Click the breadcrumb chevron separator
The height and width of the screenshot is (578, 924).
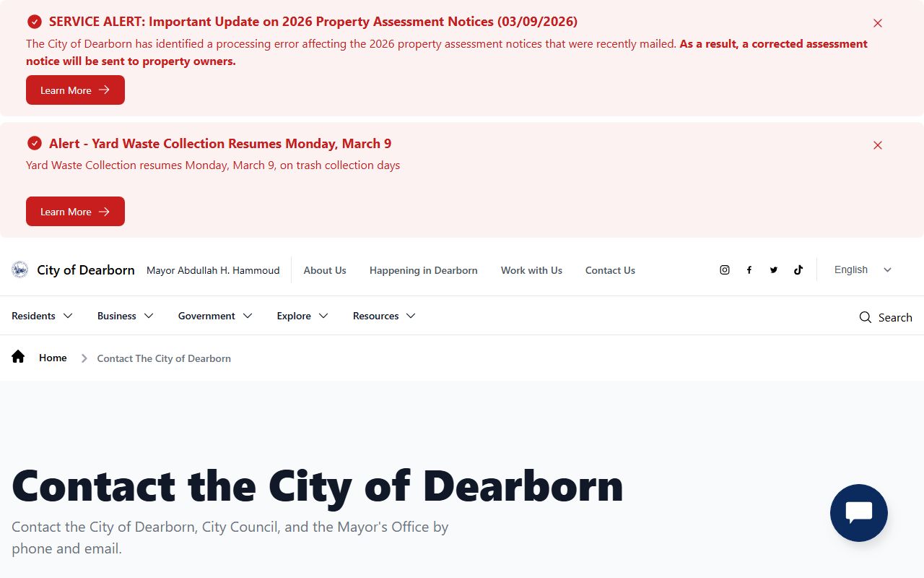pyautogui.click(x=84, y=358)
